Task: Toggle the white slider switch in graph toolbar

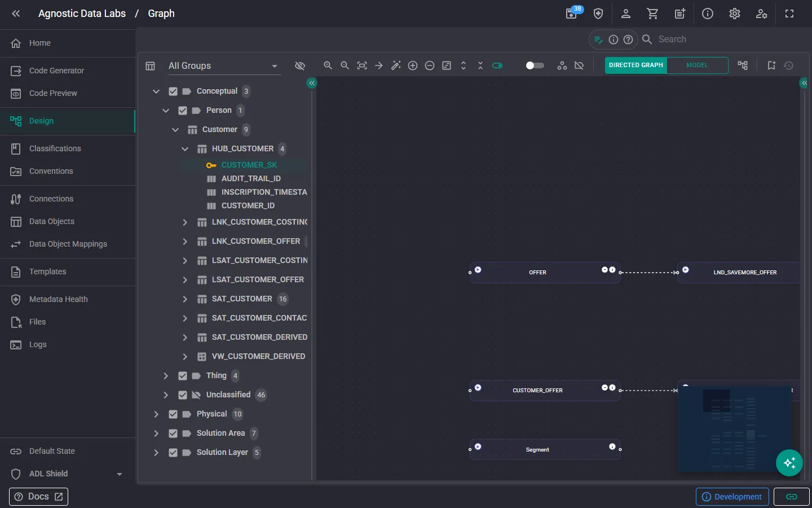Action: tap(535, 65)
